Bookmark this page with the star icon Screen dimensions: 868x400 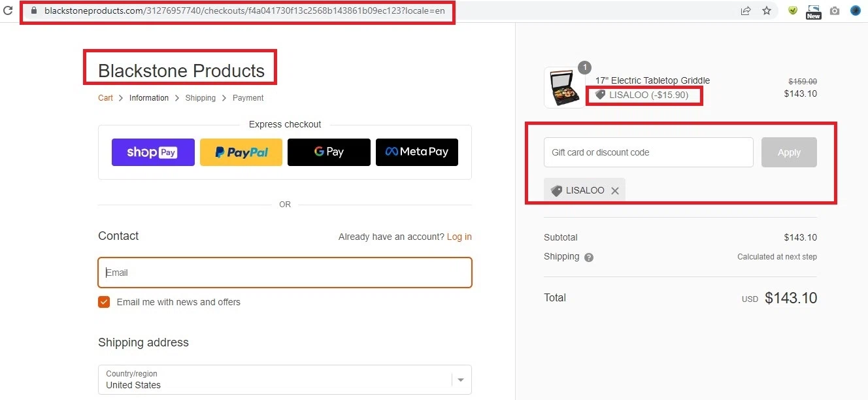pyautogui.click(x=767, y=11)
